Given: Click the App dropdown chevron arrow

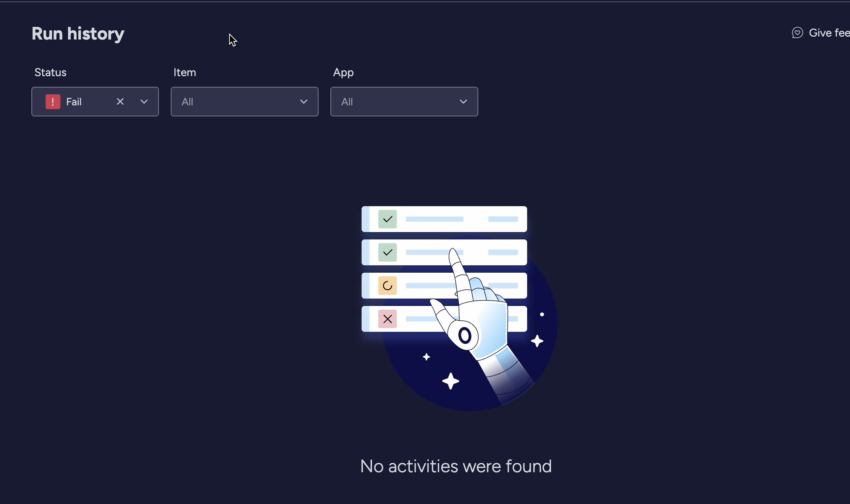Looking at the screenshot, I should click(x=463, y=102).
